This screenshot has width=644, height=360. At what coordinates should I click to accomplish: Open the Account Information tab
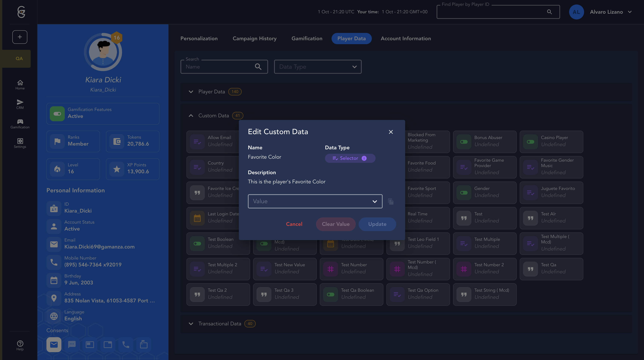tap(406, 39)
